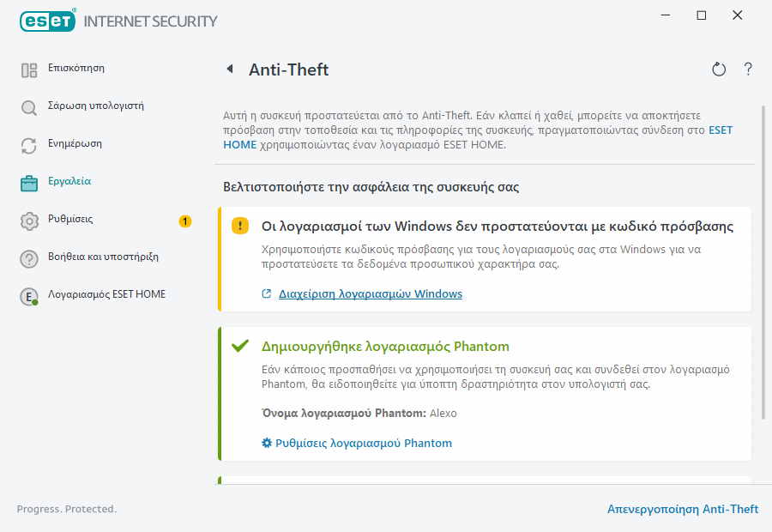Click the Ενημέρωση update arrows icon
The image size is (772, 532).
tap(28, 143)
